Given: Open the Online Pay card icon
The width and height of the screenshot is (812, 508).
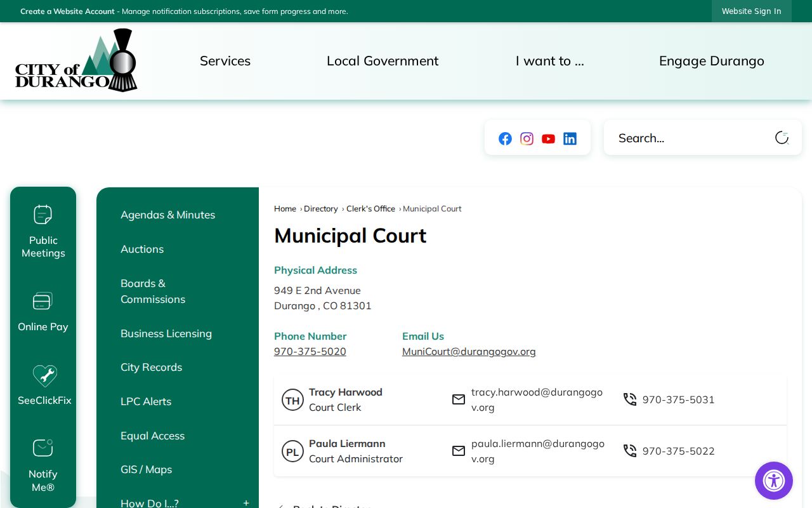Looking at the screenshot, I should click(x=43, y=300).
